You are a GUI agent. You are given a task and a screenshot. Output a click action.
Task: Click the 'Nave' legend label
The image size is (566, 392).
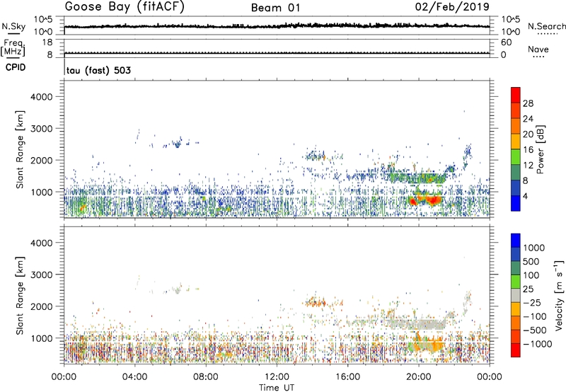tap(538, 49)
